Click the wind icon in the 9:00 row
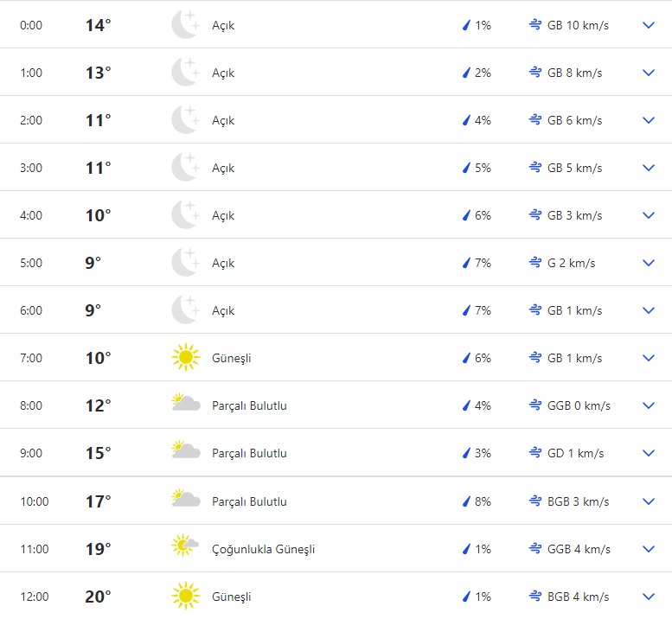This screenshot has height=619, width=672. tap(535, 453)
